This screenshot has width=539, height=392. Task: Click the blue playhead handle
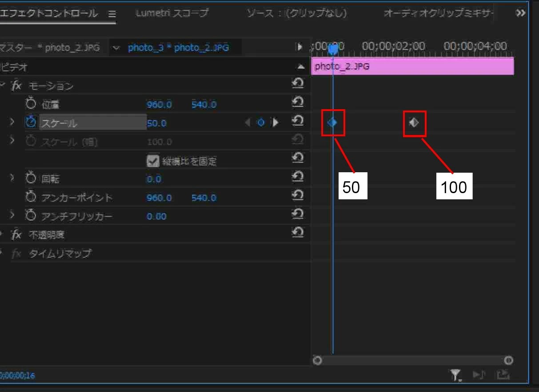tap(333, 49)
